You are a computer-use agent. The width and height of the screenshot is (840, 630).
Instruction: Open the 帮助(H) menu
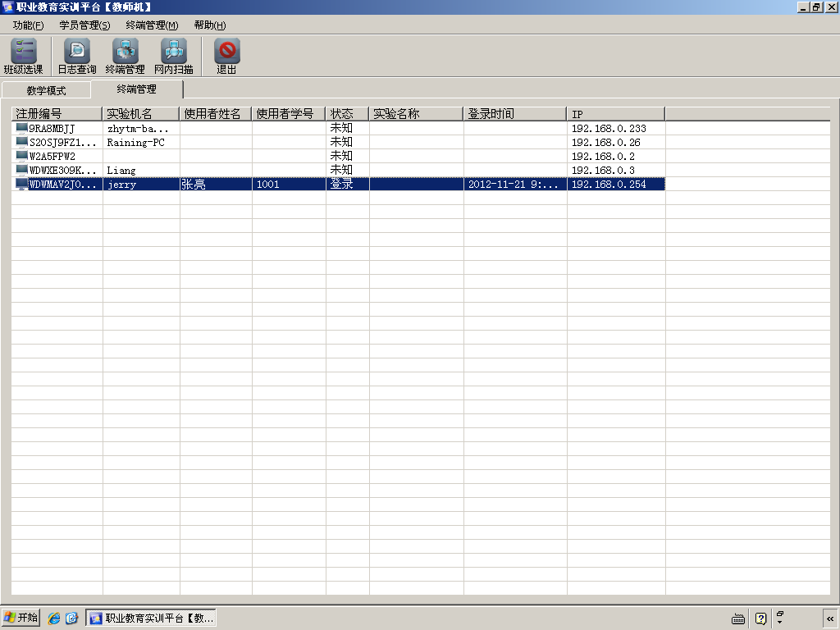click(209, 25)
